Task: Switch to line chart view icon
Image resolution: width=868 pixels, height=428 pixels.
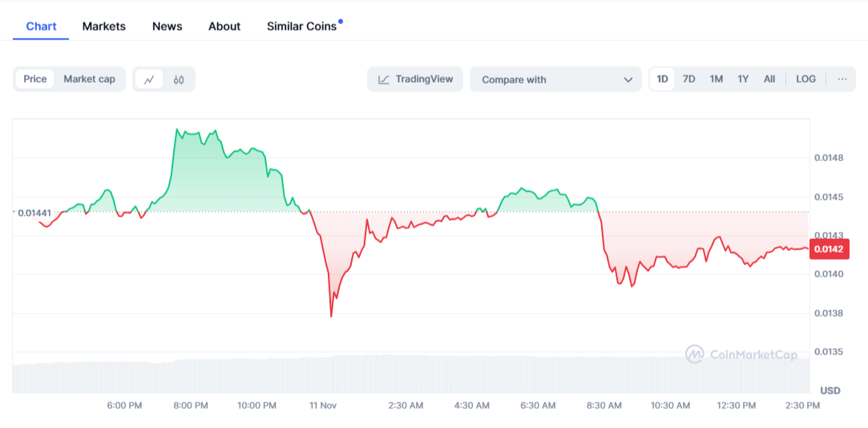Action: pyautogui.click(x=149, y=79)
